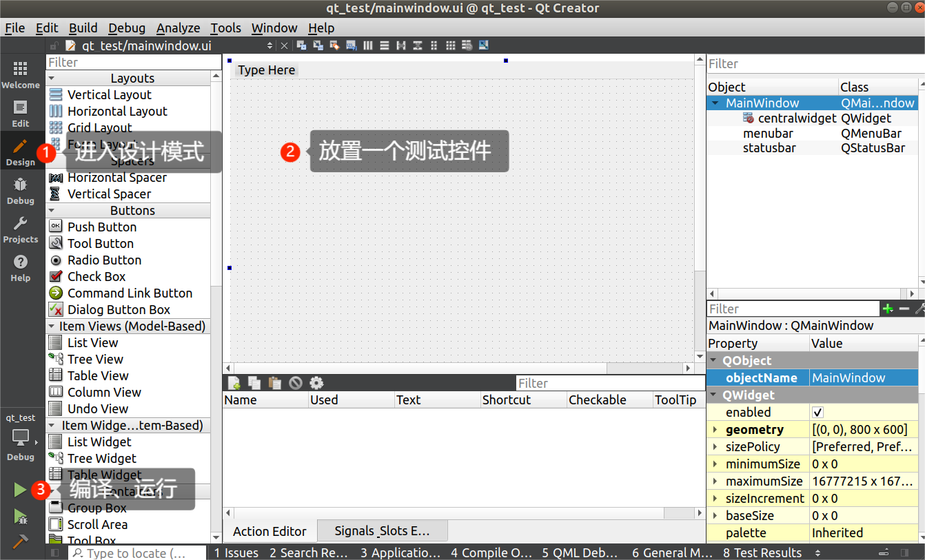Open the Projects mode
The width and height of the screenshot is (925, 560).
tap(20, 229)
